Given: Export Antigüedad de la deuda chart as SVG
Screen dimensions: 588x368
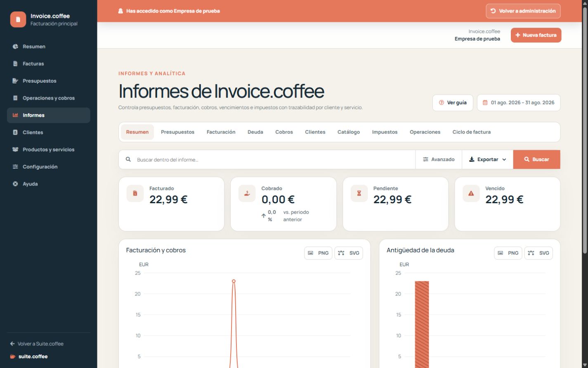Looking at the screenshot, I should (538, 253).
